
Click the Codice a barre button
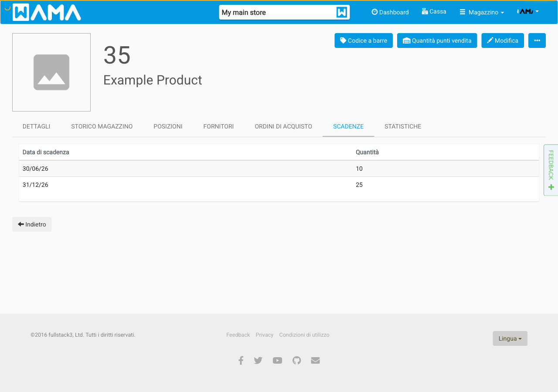[364, 41]
